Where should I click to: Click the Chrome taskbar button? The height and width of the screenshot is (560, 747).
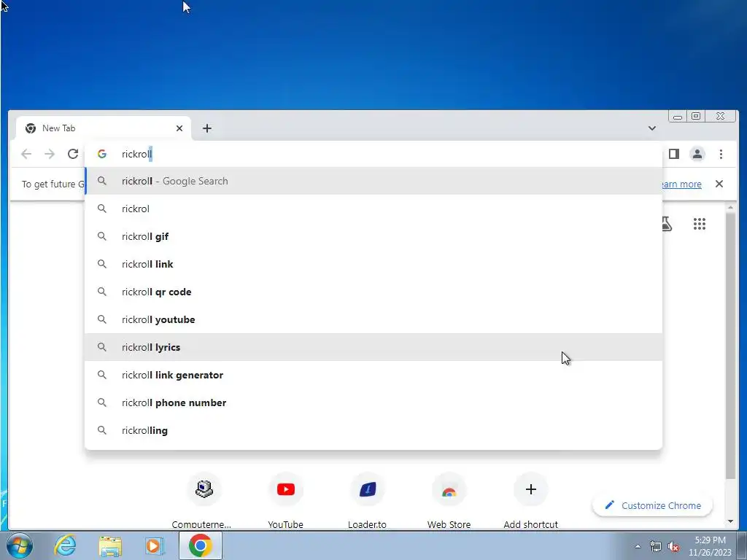[200, 545]
